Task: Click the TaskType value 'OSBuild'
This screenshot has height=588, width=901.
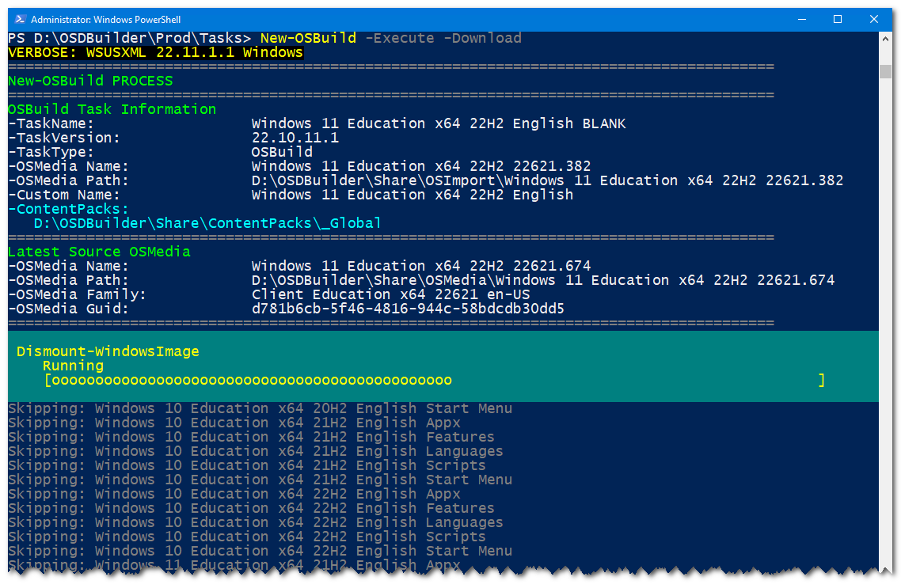Action: pos(282,152)
